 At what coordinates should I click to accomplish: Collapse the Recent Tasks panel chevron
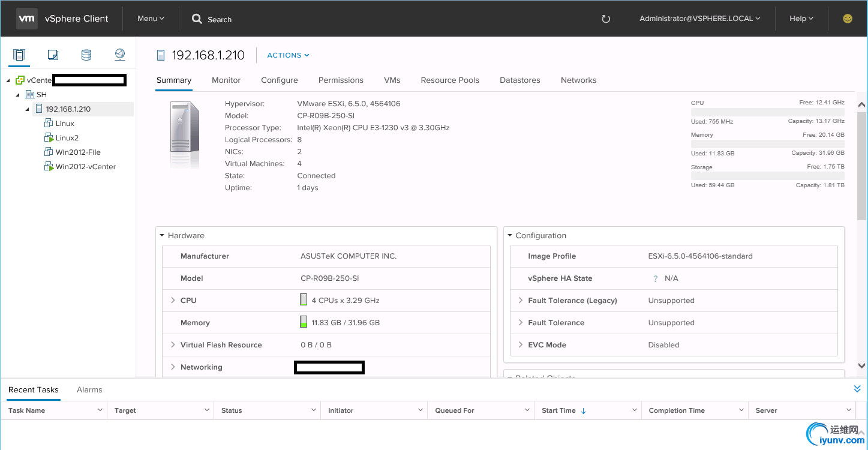[857, 389]
